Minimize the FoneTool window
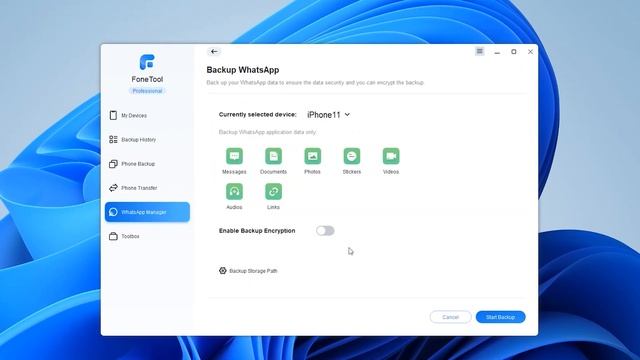This screenshot has height=360, width=640. [497, 52]
